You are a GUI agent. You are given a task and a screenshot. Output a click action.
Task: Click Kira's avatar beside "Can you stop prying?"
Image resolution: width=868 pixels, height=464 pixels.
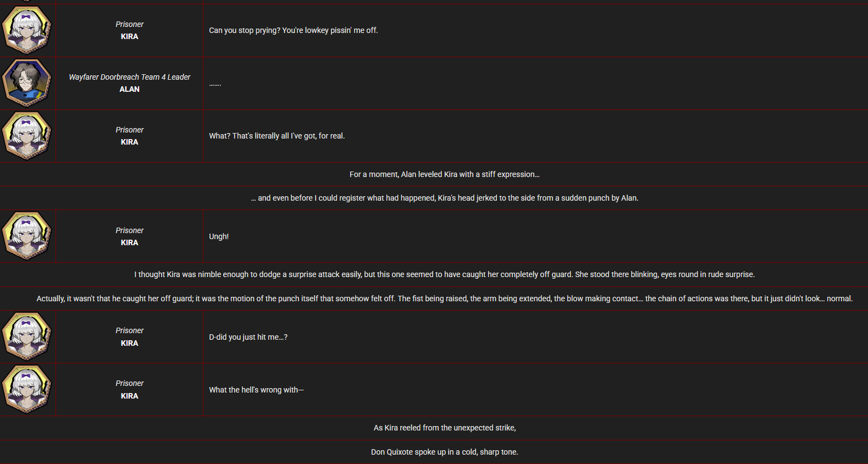coord(26,30)
